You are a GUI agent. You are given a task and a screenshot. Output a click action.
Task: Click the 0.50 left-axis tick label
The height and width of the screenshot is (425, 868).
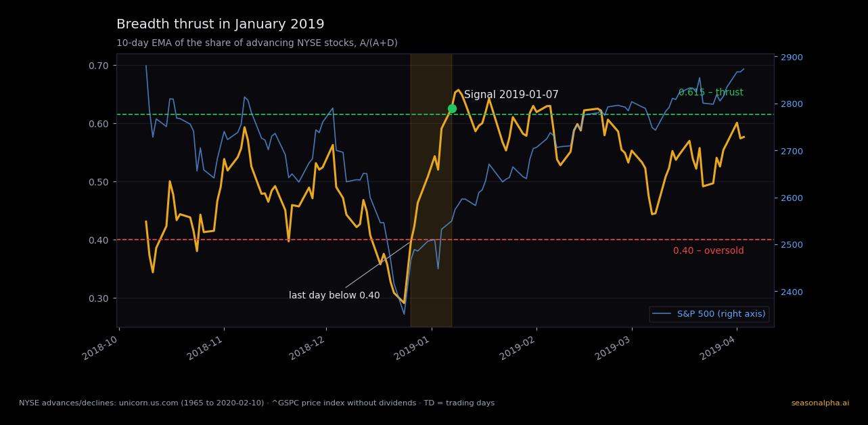98,182
